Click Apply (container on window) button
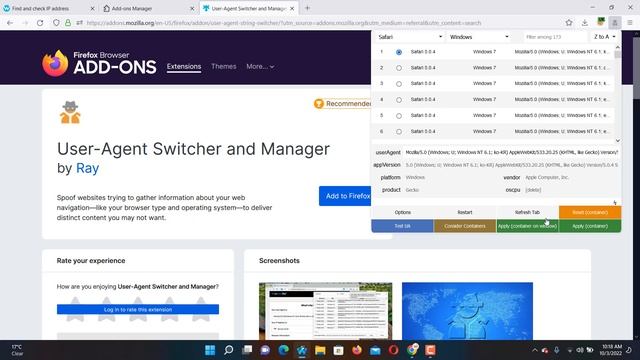 point(527,226)
